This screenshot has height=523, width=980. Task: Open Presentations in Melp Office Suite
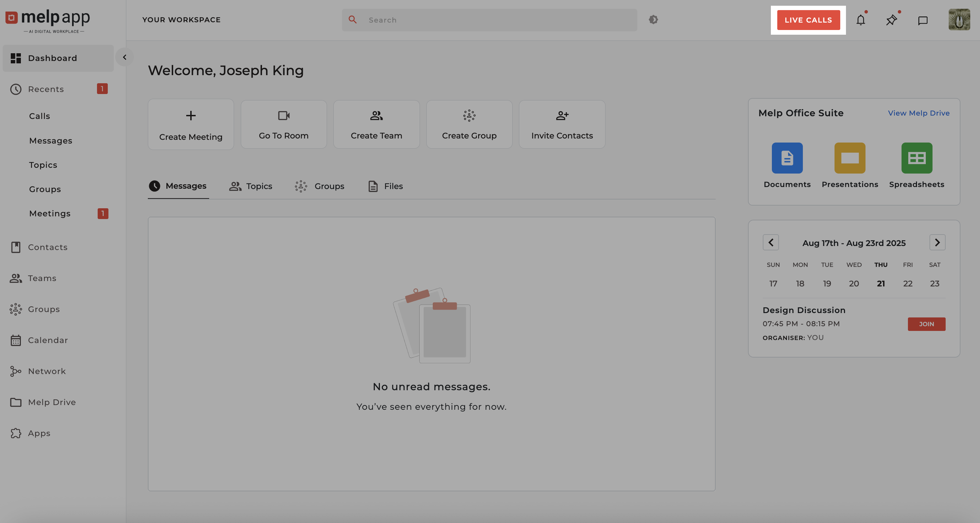850,158
